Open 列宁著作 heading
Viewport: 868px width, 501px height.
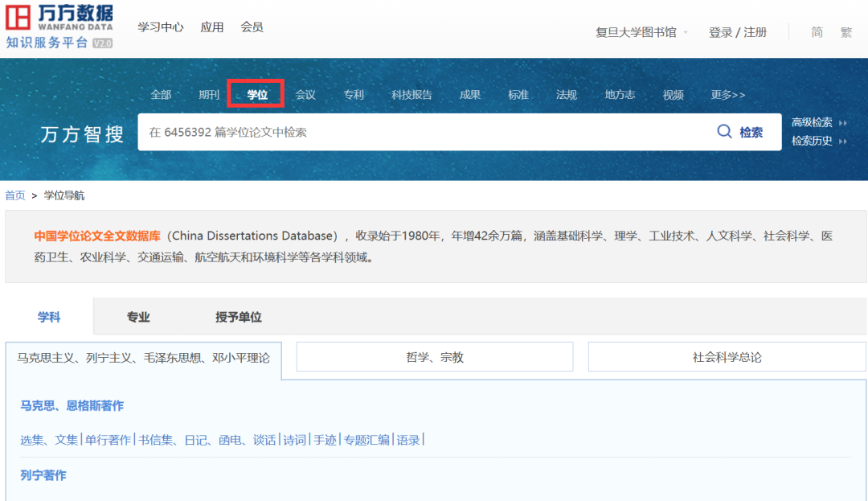[x=43, y=475]
